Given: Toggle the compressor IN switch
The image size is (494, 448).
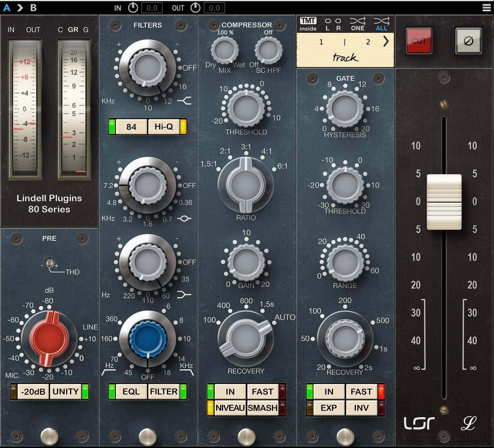Looking at the screenshot, I should (x=230, y=392).
